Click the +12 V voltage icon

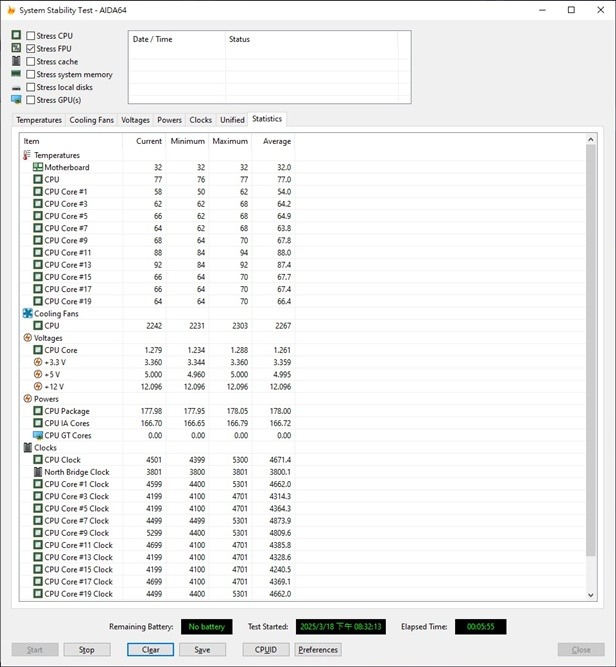click(x=38, y=386)
